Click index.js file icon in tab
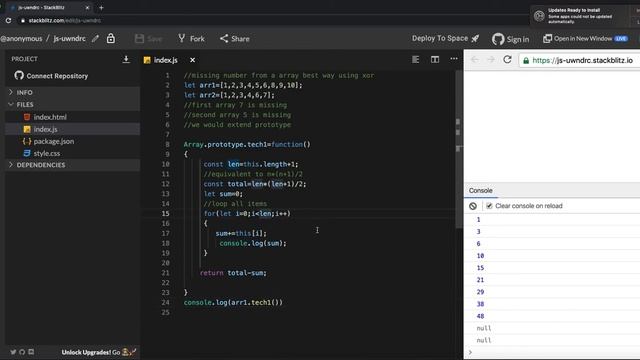This screenshot has height=360, width=640. click(x=147, y=60)
